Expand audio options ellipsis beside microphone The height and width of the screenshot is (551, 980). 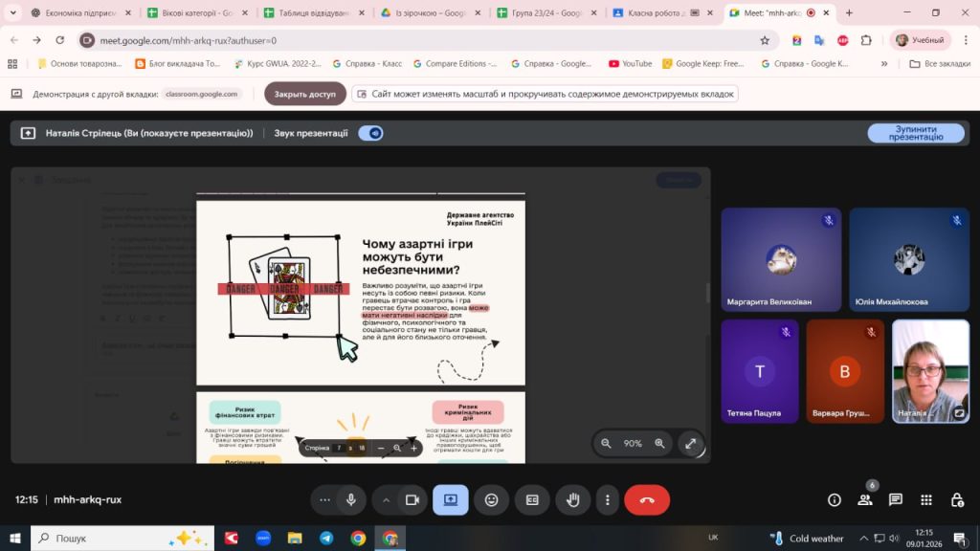324,499
